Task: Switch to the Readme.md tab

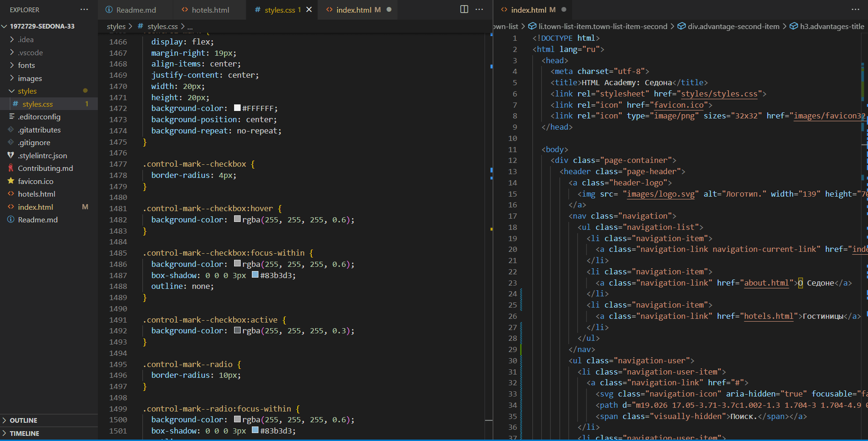Action: (136, 10)
